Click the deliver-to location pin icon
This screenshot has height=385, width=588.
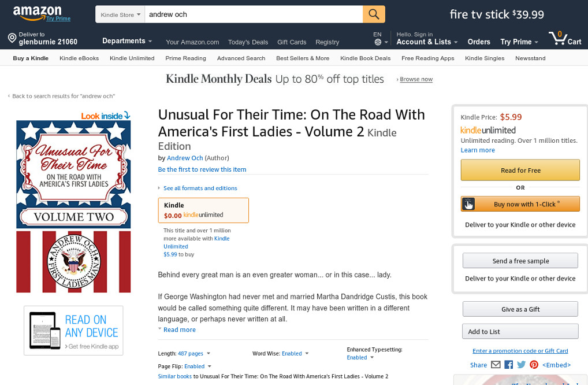[12, 39]
